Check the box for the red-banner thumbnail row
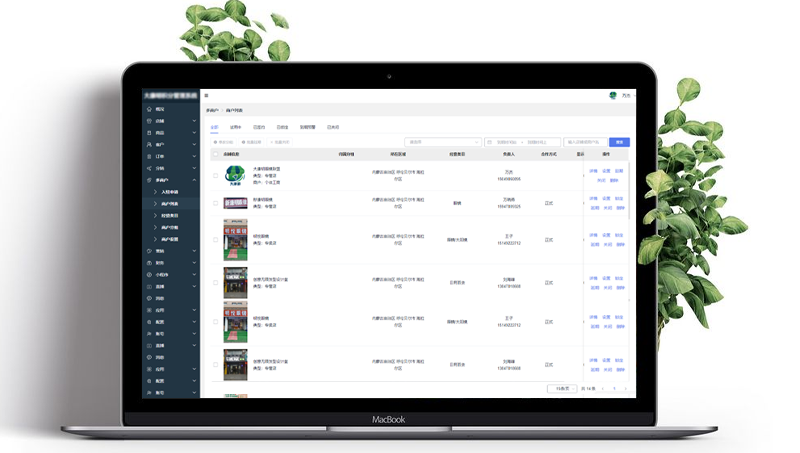Viewport: 800px width, 453px height. point(215,203)
